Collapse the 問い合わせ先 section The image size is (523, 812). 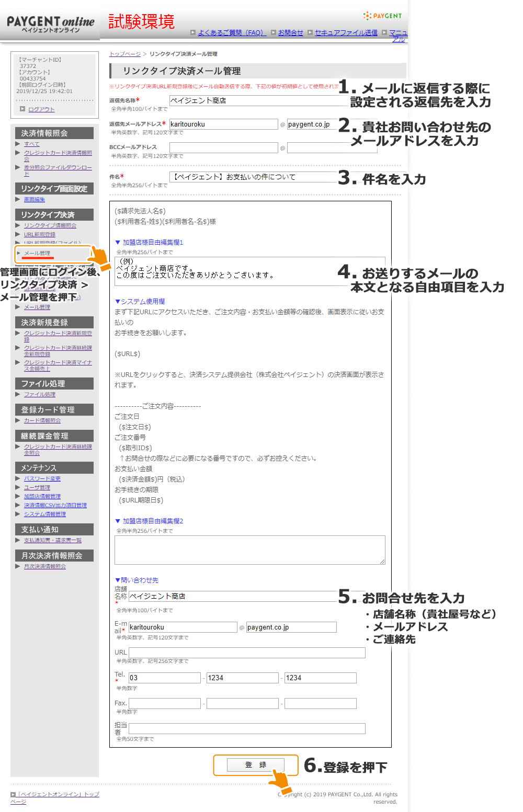(137, 580)
